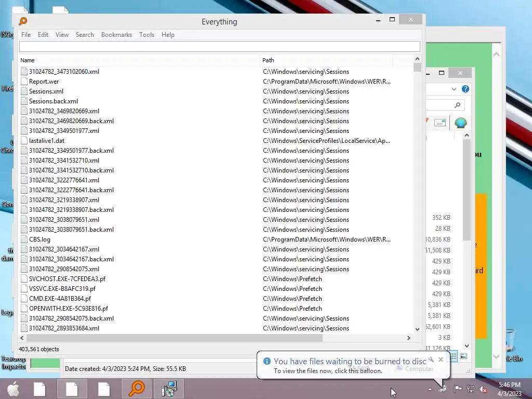This screenshot has height=399, width=532.
Task: Open the File menu
Action: (x=26, y=35)
